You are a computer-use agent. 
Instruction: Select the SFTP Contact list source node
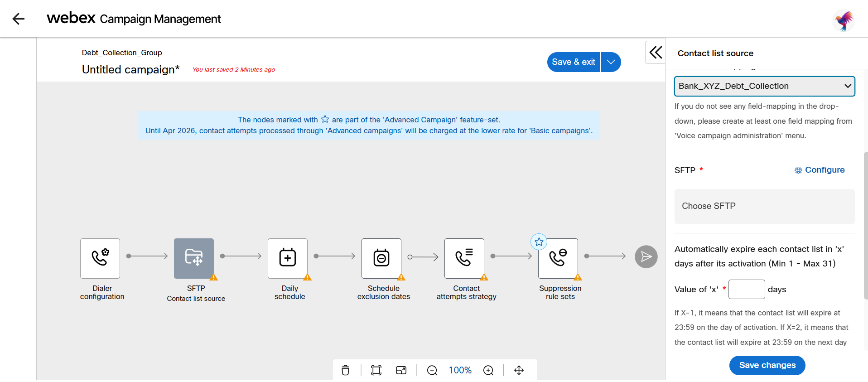pyautogui.click(x=194, y=258)
